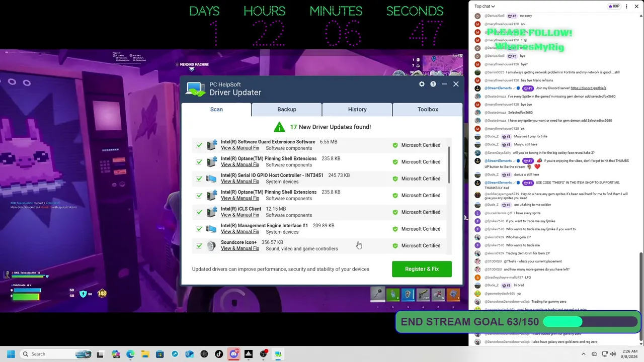Click the Serial IO GPIO Host Controller icon
Viewport: 644px width, 362px height.
tap(212, 178)
